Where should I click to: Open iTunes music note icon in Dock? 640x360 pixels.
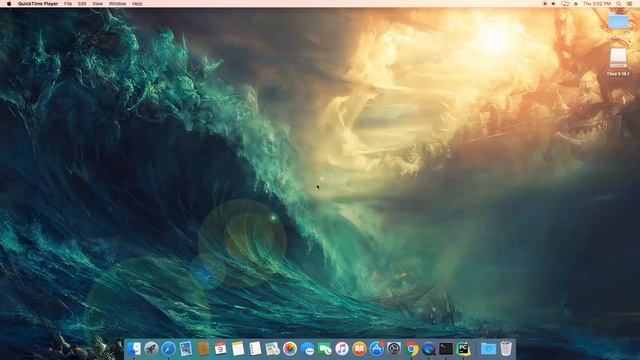point(342,349)
